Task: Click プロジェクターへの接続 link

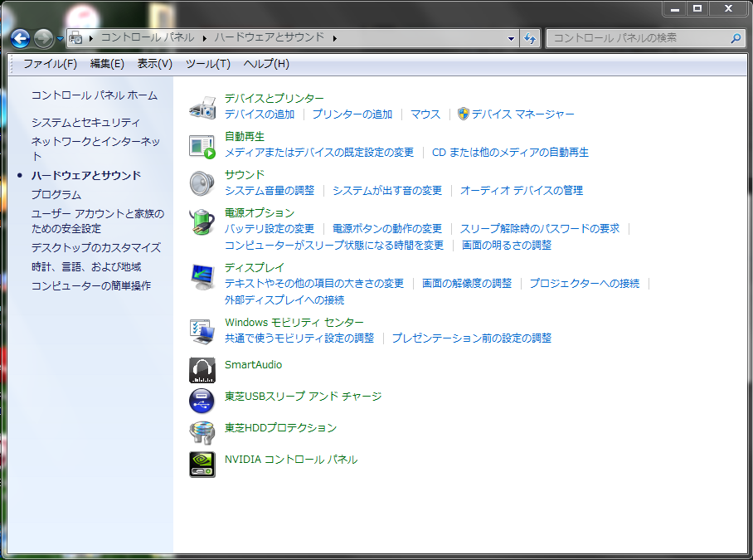Action: pos(585,284)
